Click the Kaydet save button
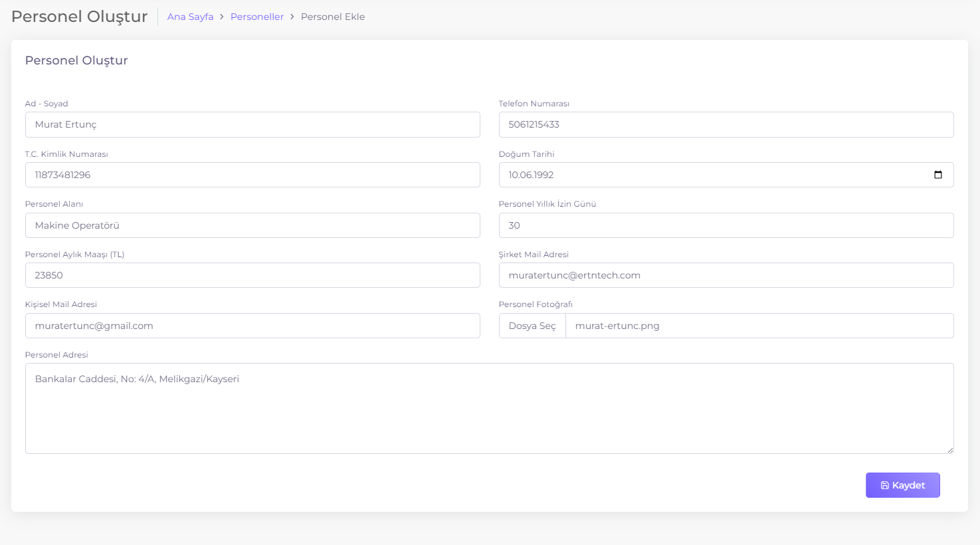The image size is (980, 545). pyautogui.click(x=902, y=485)
